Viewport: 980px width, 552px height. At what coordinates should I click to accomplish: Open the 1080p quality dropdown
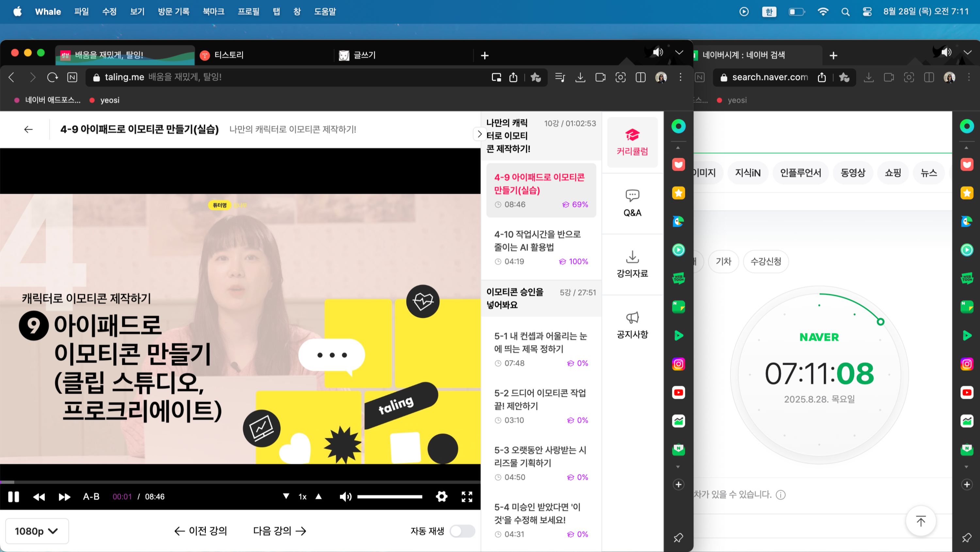coord(37,531)
